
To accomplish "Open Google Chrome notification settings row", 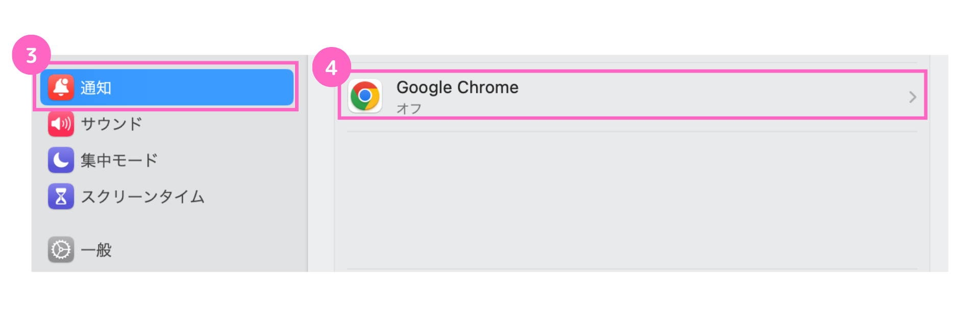I will point(632,96).
